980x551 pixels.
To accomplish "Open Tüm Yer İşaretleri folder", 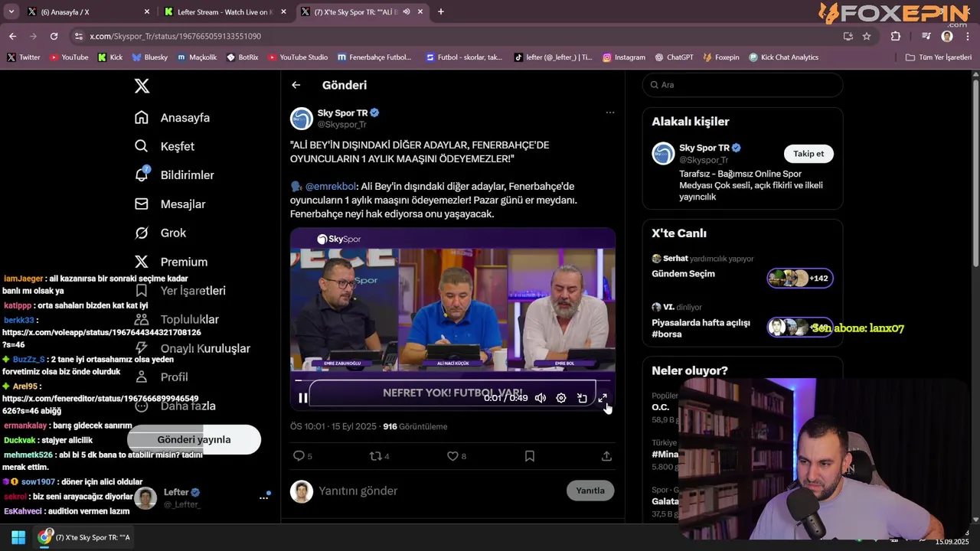I will 939,57.
